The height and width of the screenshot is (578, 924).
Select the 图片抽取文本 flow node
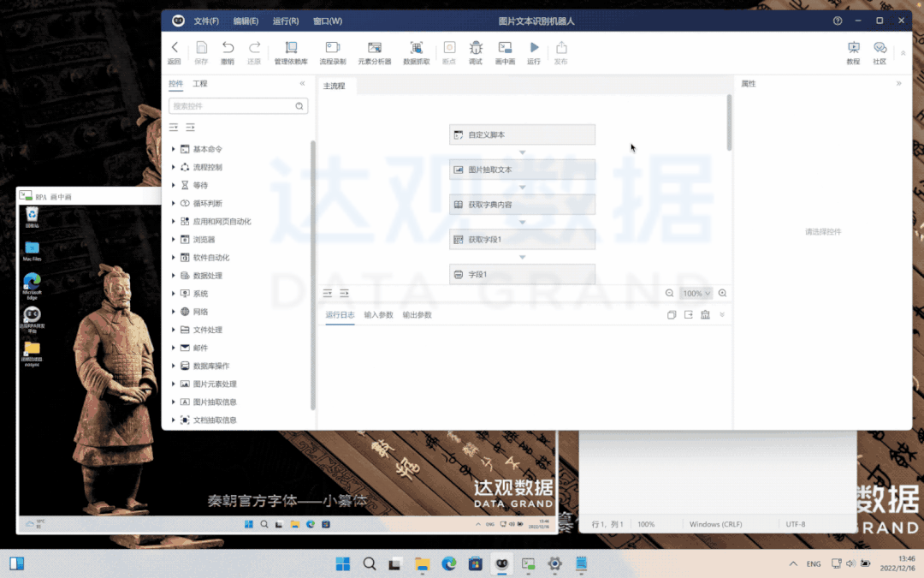point(522,170)
